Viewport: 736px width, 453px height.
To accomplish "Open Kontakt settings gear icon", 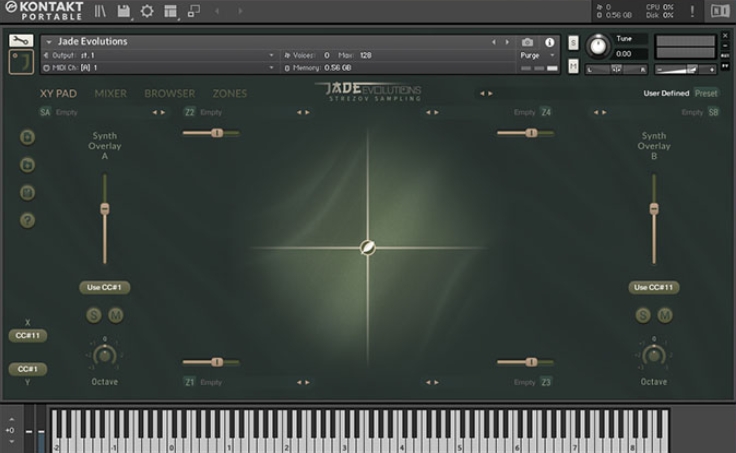I will coord(147,11).
